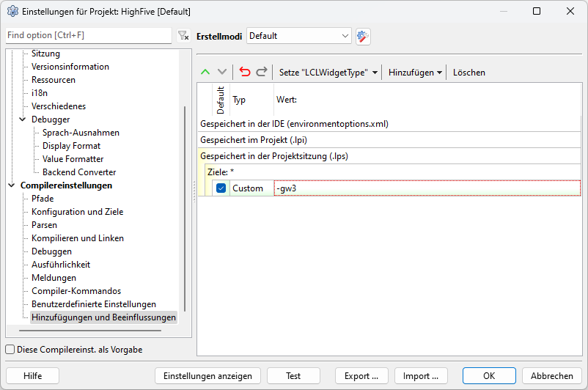Uncheck the Custom row checkbox

221,188
